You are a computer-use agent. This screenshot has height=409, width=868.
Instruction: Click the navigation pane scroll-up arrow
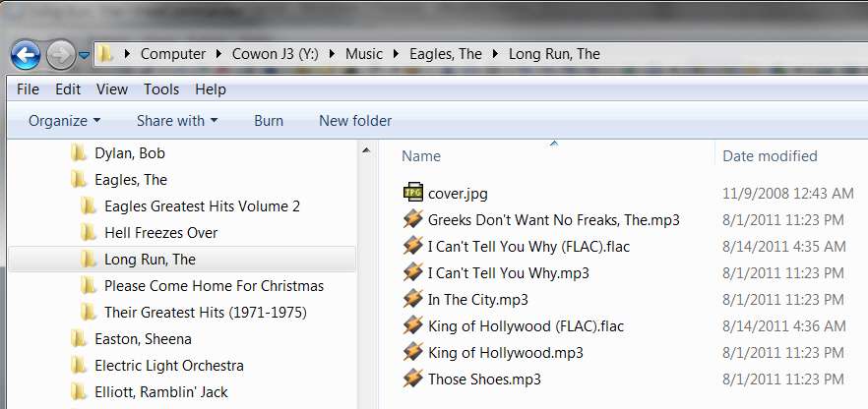(x=366, y=150)
